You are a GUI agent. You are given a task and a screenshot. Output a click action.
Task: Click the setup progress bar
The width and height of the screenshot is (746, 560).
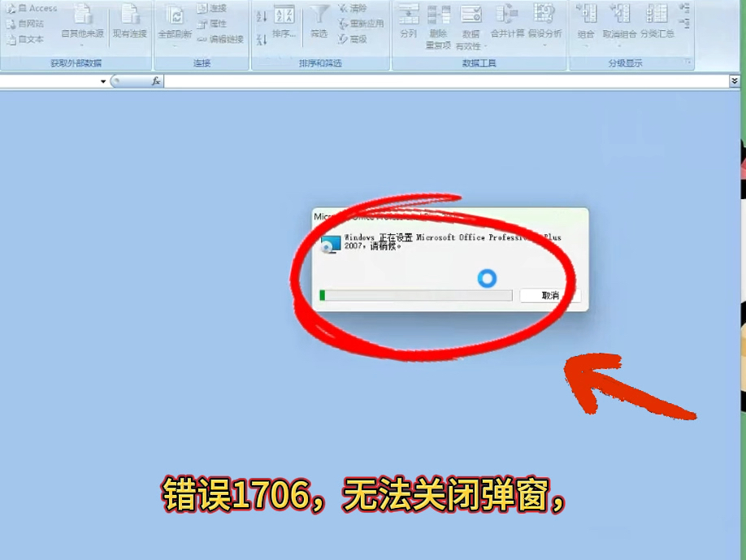pos(416,296)
